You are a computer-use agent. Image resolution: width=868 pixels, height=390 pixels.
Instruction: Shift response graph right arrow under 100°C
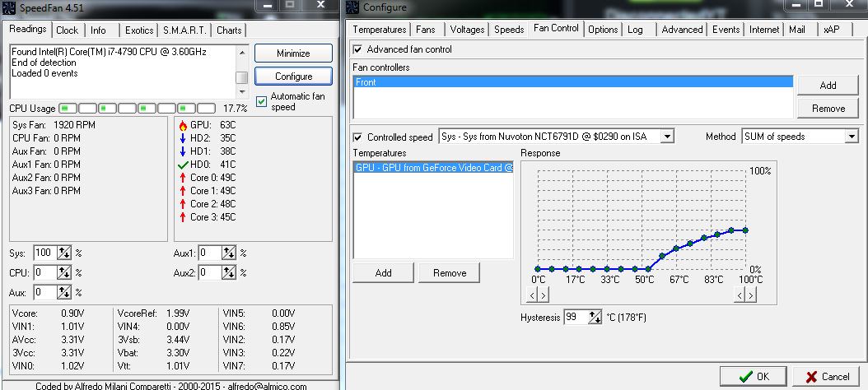point(750,295)
